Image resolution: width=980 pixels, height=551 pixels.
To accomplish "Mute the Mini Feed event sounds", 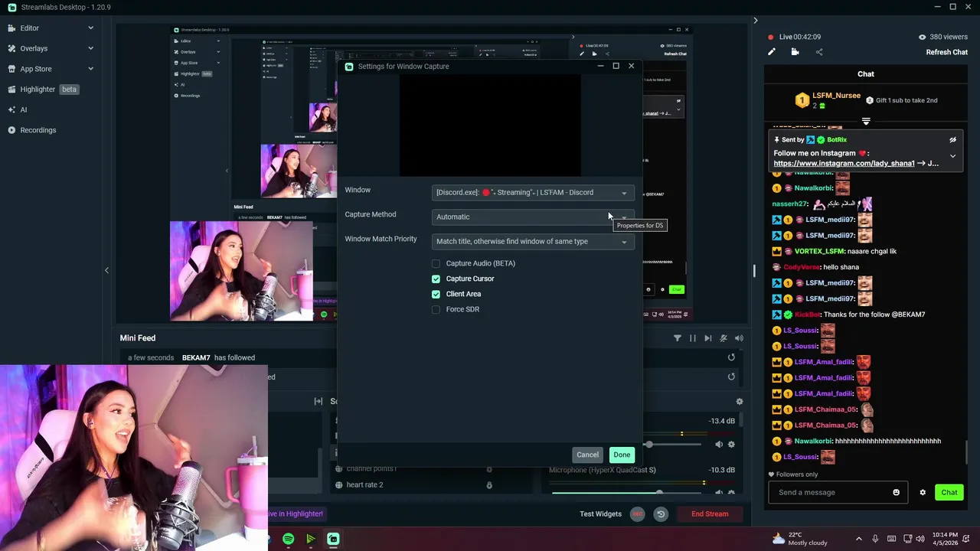I will point(724,338).
